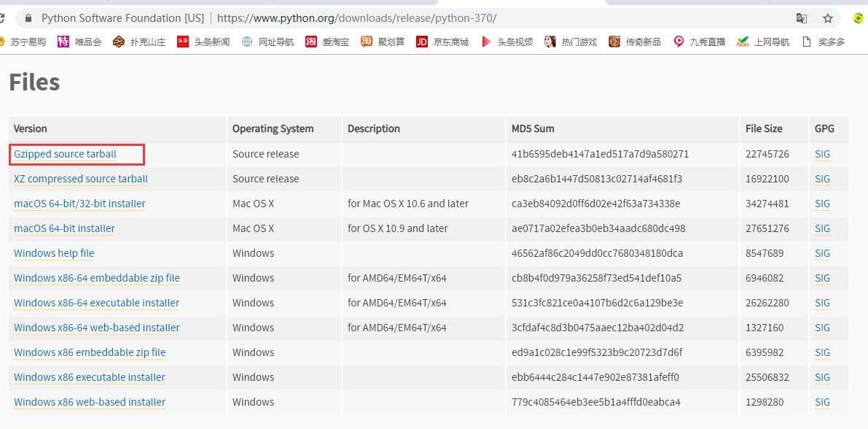Open the 京东商城 JD bookmark

(x=443, y=42)
